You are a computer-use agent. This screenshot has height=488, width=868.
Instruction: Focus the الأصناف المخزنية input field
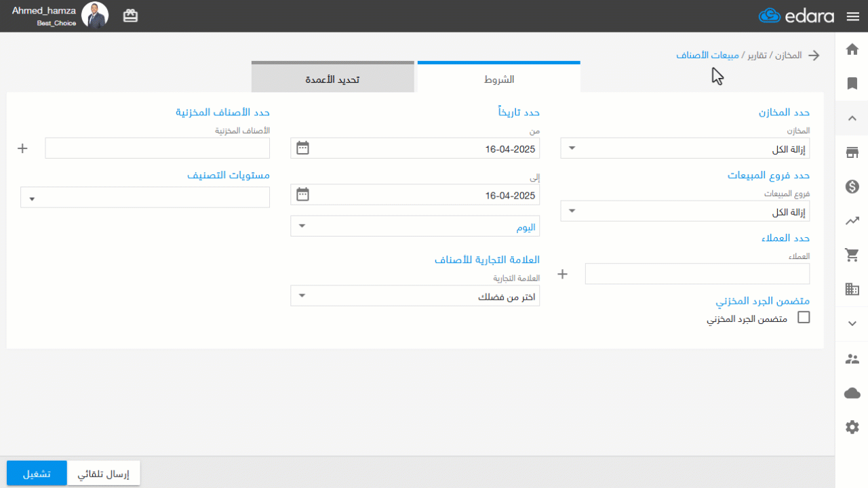coord(157,148)
